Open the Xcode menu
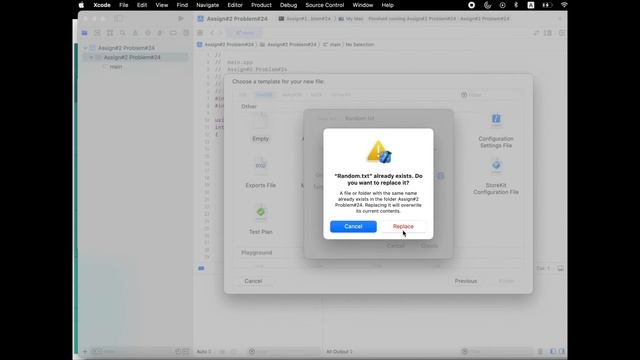Image resolution: width=640 pixels, height=360 pixels. pos(102,5)
